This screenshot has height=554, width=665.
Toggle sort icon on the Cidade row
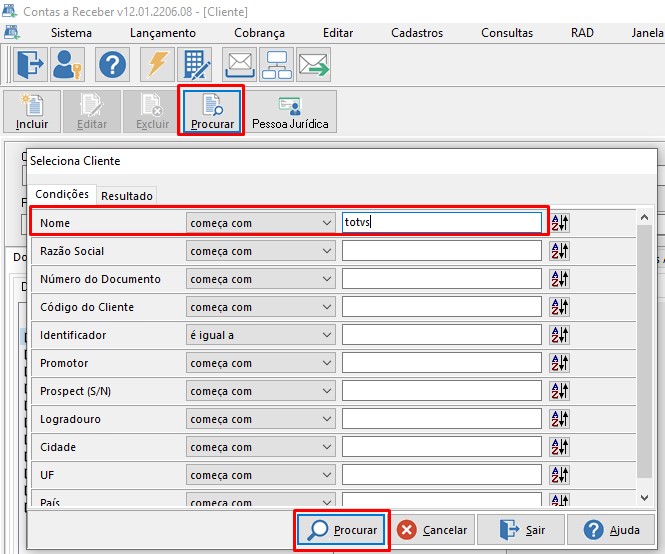pos(559,447)
